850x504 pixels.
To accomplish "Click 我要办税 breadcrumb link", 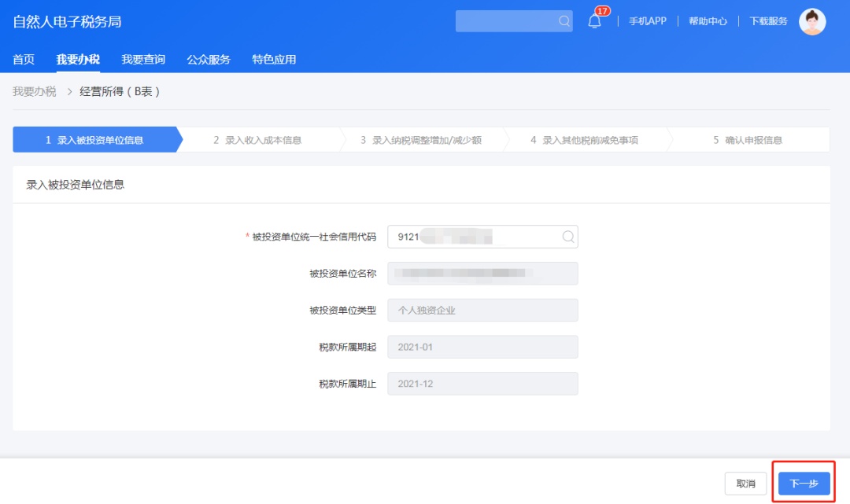I will coord(34,91).
